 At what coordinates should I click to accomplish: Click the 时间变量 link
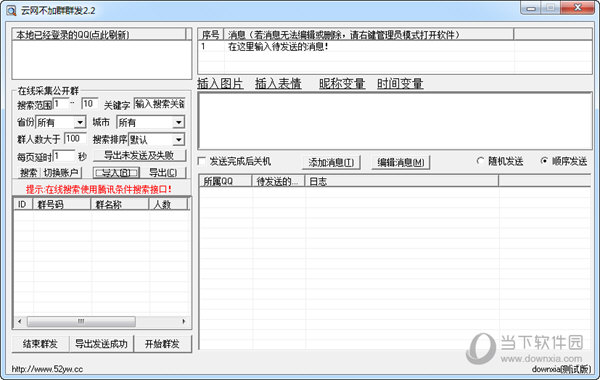click(400, 83)
